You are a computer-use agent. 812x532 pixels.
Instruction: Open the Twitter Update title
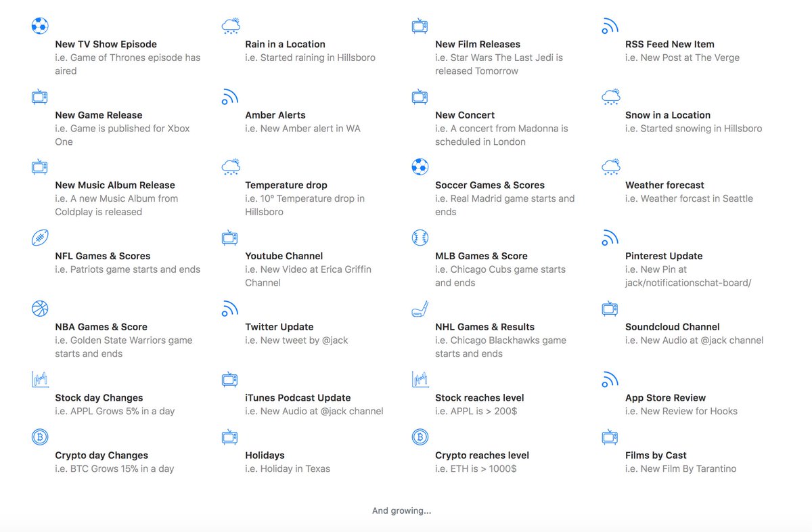pos(279,327)
